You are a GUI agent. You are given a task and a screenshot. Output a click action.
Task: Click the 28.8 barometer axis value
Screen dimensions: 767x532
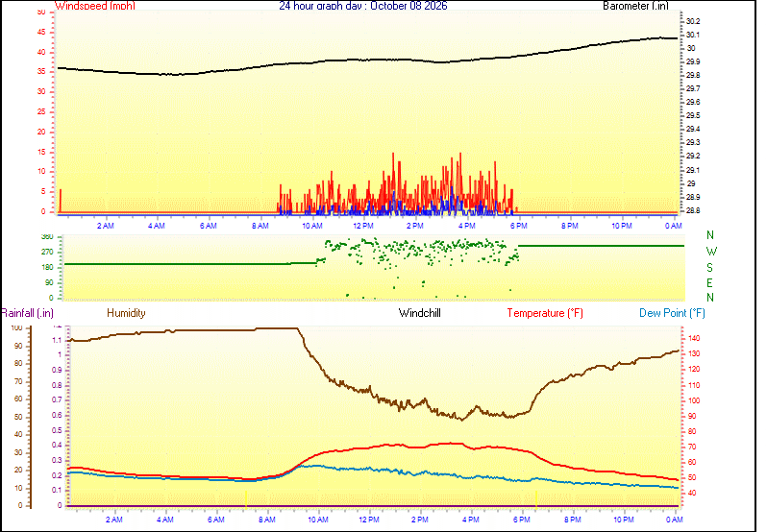tap(693, 210)
